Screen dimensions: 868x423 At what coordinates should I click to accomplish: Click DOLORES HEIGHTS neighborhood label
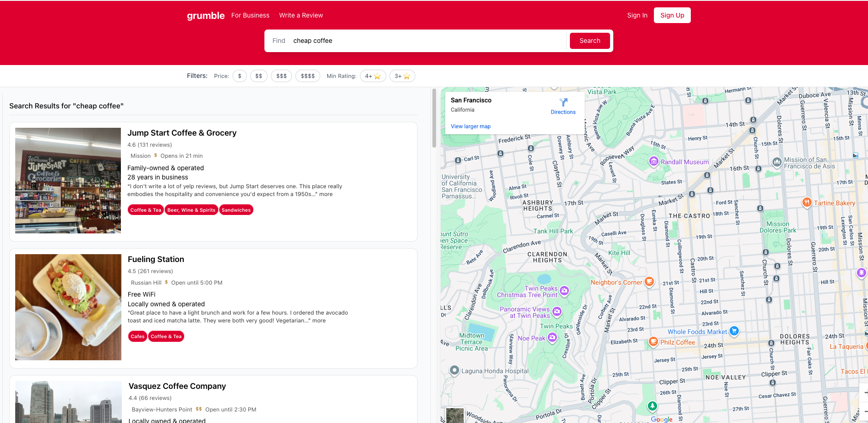(795, 339)
